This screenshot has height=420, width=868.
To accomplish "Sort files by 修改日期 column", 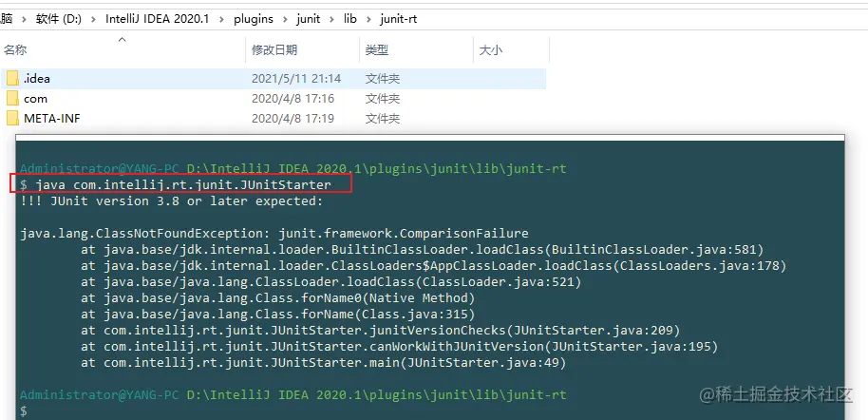I will coord(274,49).
